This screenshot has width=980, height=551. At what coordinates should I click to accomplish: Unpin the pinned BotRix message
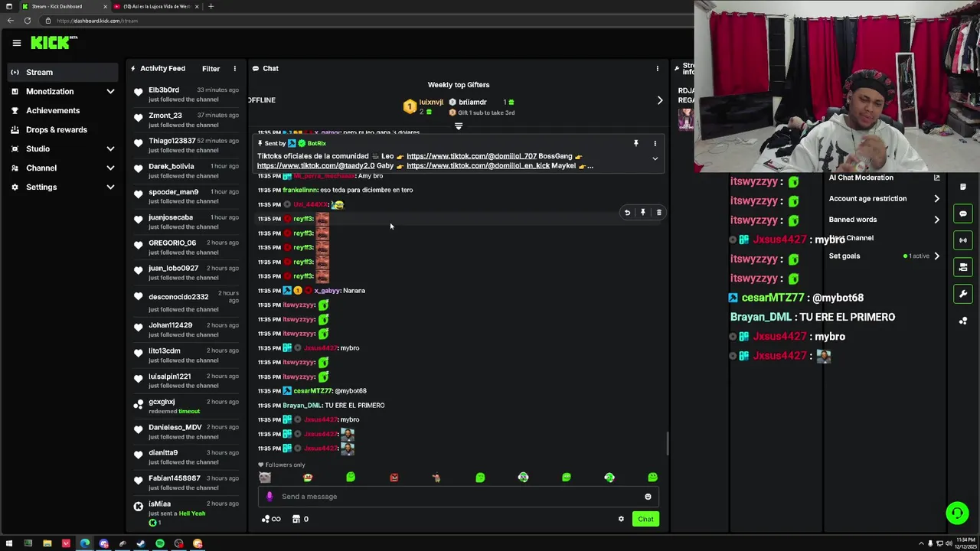(635, 143)
